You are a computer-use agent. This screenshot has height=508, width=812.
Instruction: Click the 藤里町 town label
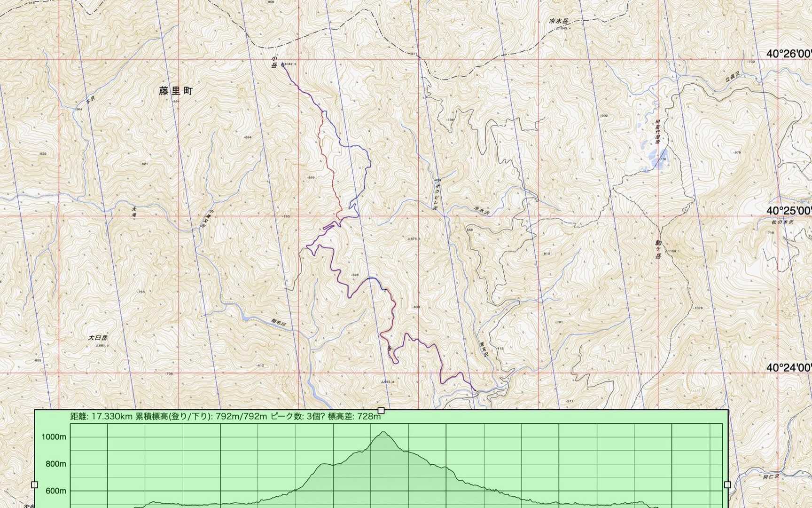(x=176, y=91)
